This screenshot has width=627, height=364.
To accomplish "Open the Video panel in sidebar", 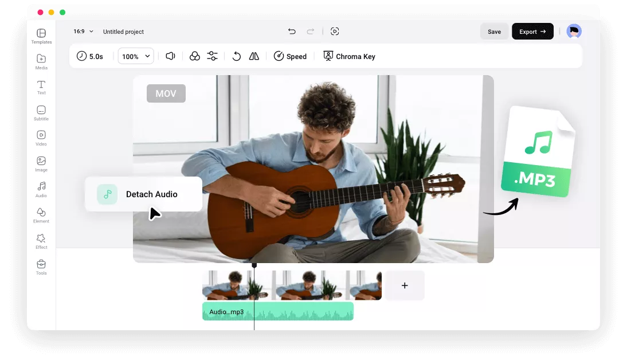I will [41, 138].
